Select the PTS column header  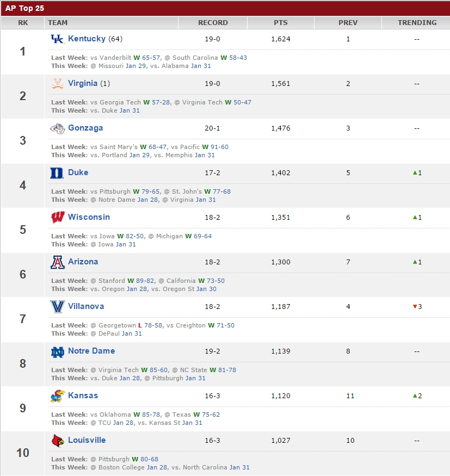[281, 23]
